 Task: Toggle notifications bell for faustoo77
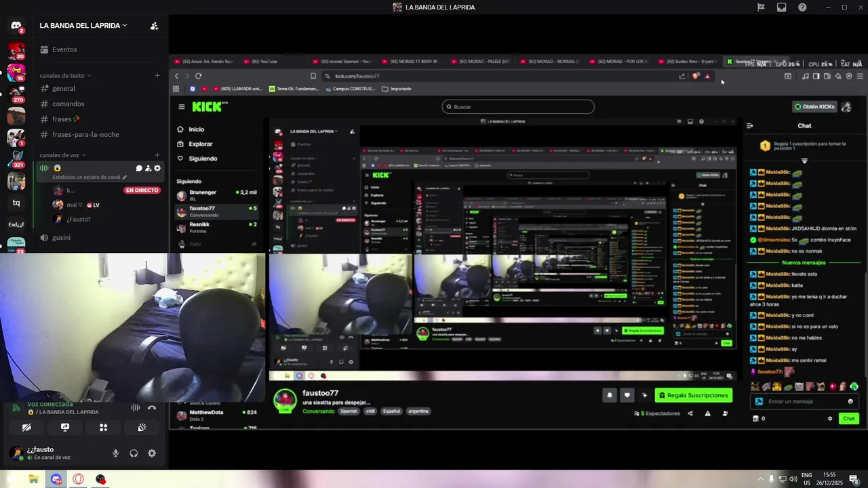[609, 395]
